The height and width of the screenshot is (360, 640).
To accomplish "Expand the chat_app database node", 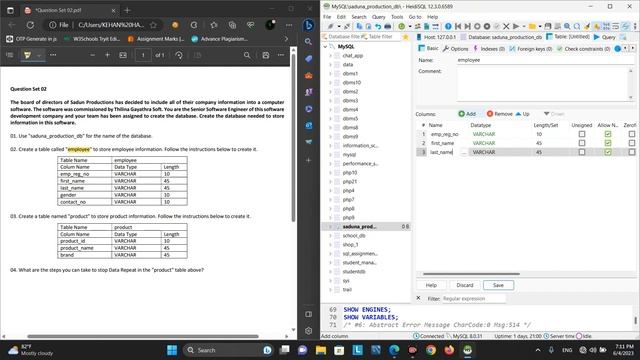I will tap(331, 56).
